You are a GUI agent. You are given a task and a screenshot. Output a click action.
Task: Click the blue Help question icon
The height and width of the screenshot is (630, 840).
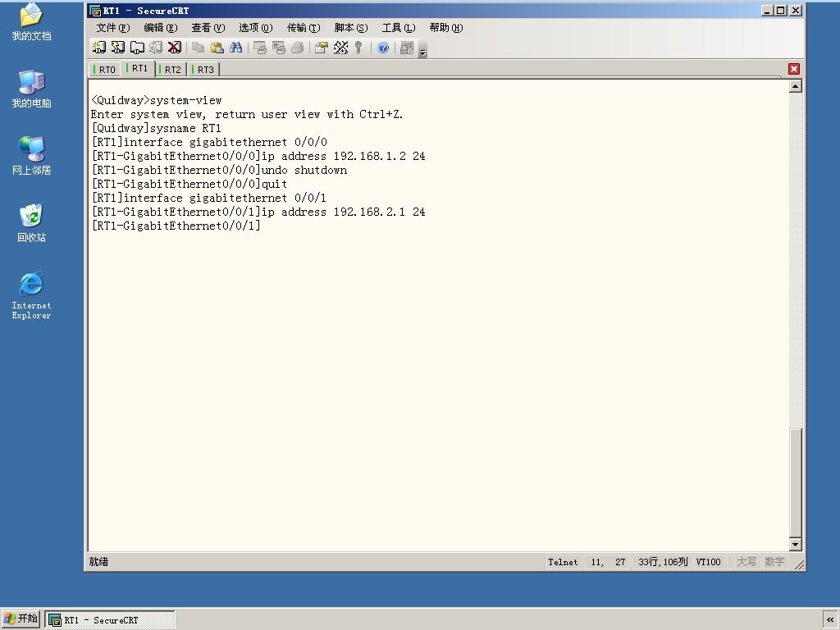(x=383, y=48)
